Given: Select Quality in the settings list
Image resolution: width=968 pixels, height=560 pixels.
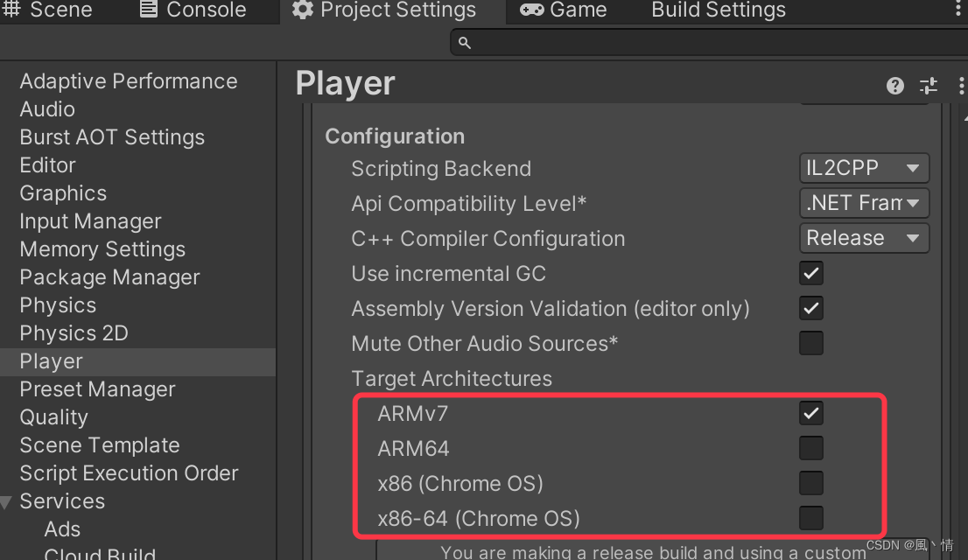Looking at the screenshot, I should pyautogui.click(x=53, y=417).
